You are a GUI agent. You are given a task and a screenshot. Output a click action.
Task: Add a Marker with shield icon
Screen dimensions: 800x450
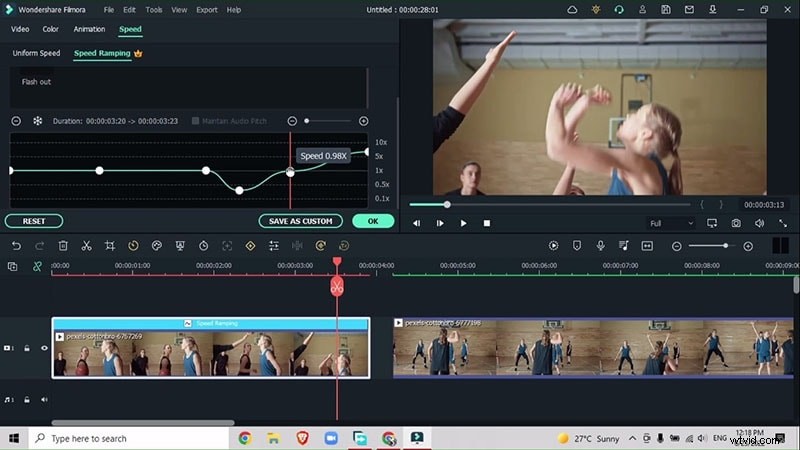pos(577,246)
